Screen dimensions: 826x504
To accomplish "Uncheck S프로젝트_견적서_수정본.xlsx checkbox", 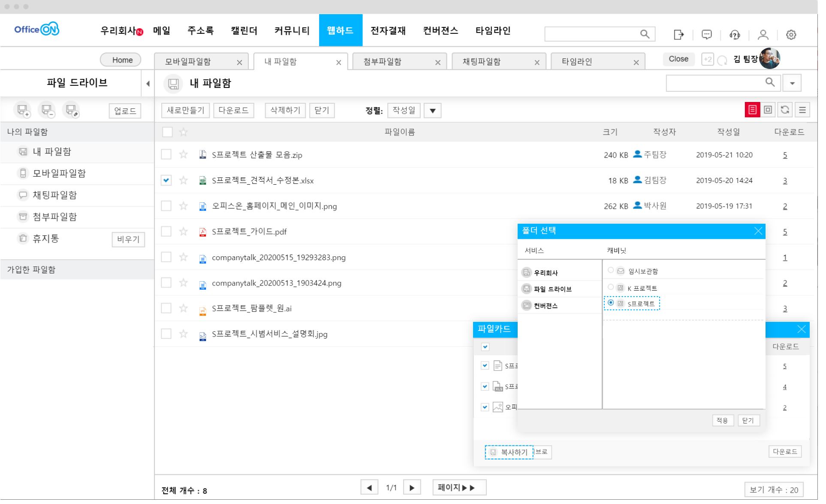I will click(166, 180).
